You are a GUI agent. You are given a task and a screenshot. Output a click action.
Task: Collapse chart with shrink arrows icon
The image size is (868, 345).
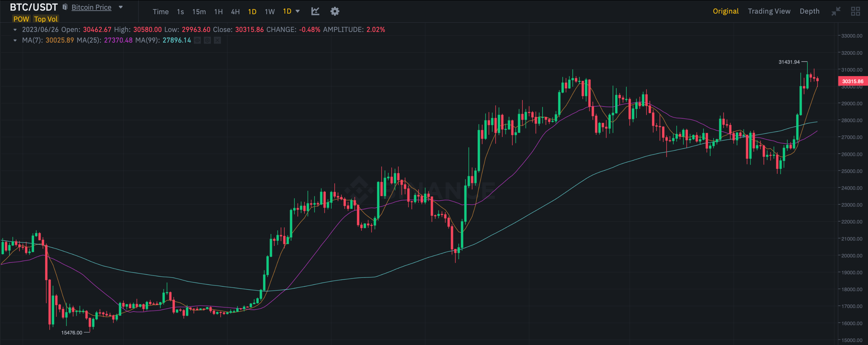point(836,12)
